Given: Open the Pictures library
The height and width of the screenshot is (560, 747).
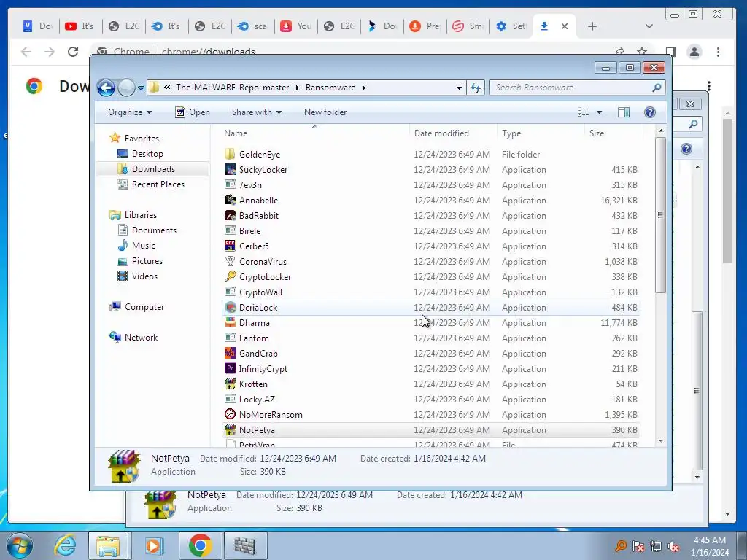Looking at the screenshot, I should [147, 261].
